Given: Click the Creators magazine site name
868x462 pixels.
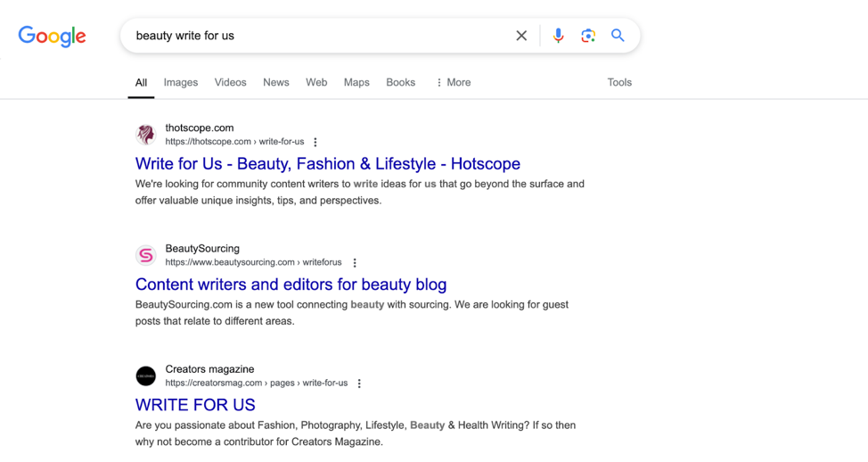Looking at the screenshot, I should point(209,369).
